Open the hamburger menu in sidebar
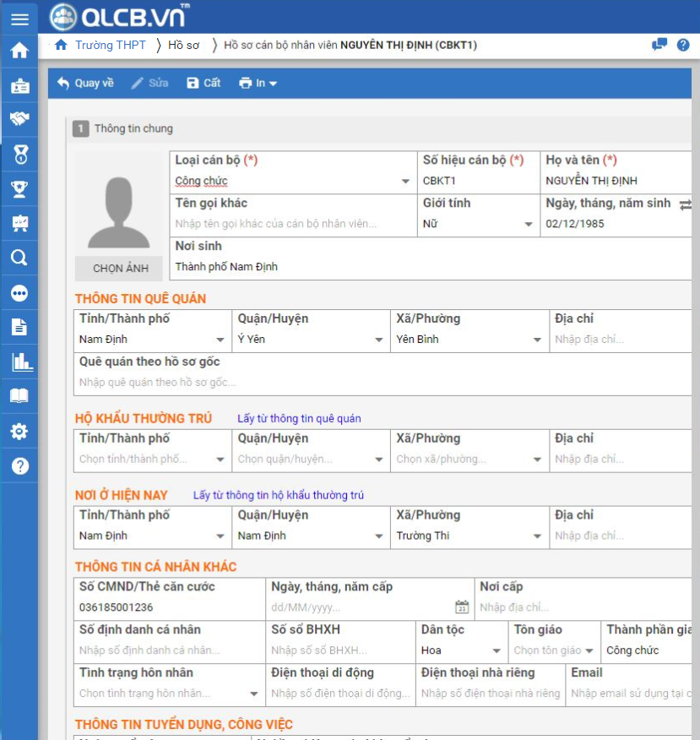Viewport: 700px width, 740px height. [19, 19]
